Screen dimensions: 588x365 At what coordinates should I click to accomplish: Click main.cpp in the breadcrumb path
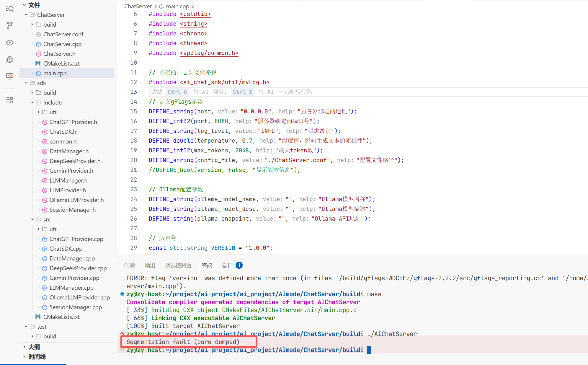pos(177,6)
